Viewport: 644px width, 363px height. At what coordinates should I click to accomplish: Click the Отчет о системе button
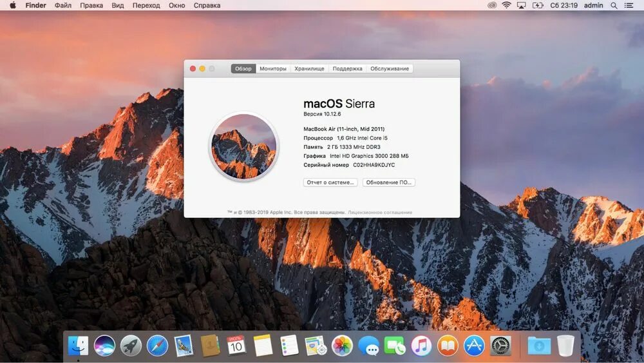(x=330, y=182)
